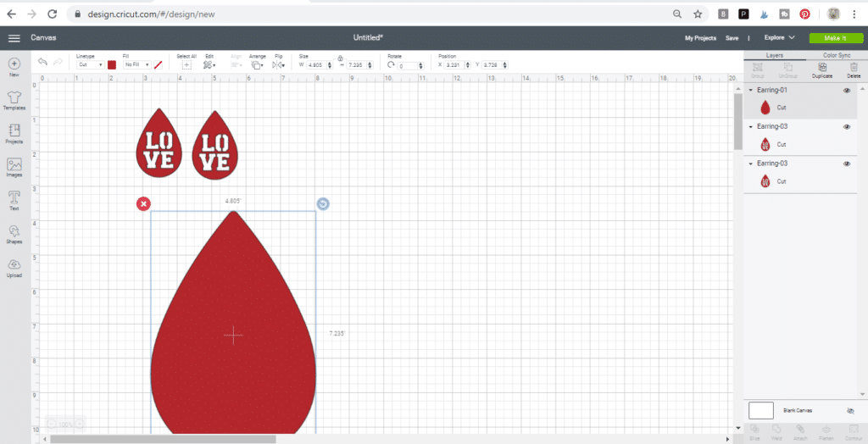Delete the layer using the trash icon

pos(854,69)
